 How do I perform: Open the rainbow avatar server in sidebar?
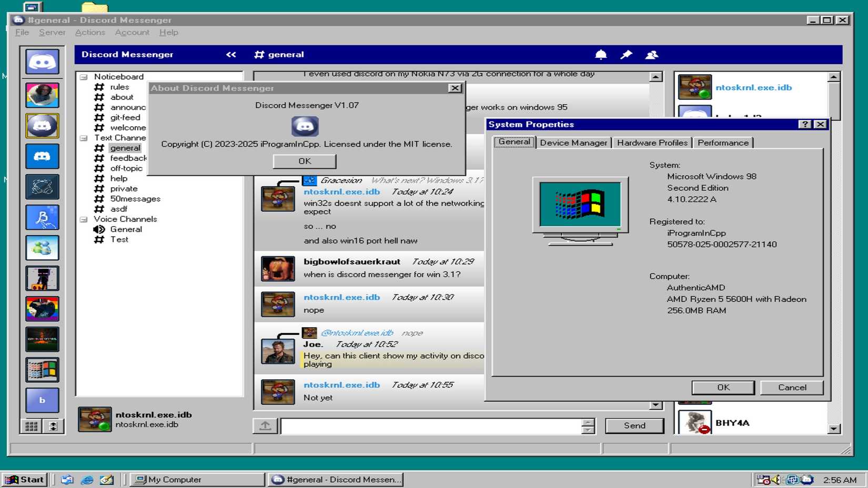[x=42, y=309]
